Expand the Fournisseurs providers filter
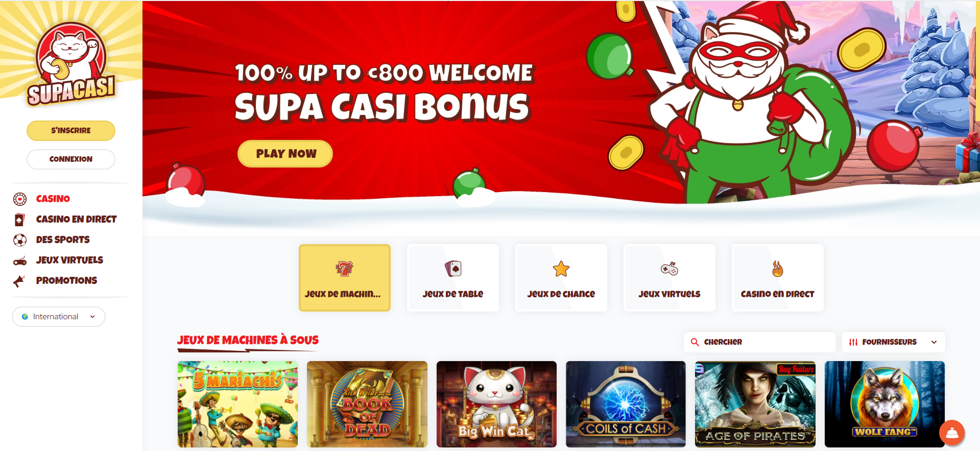980x451 pixels. tap(893, 342)
